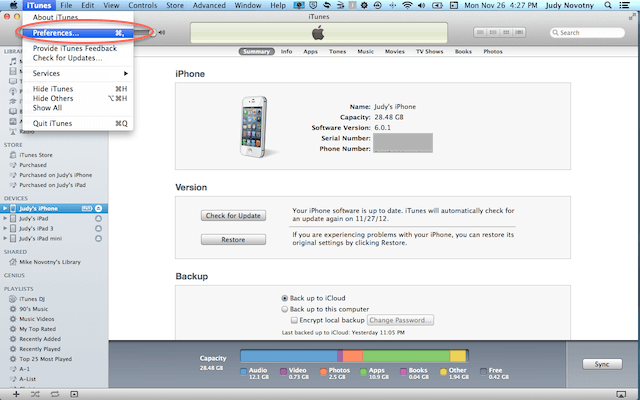Viewport: 640px width, 400px height.
Task: Click the Spotlight magnifier icon
Action: point(608,5)
